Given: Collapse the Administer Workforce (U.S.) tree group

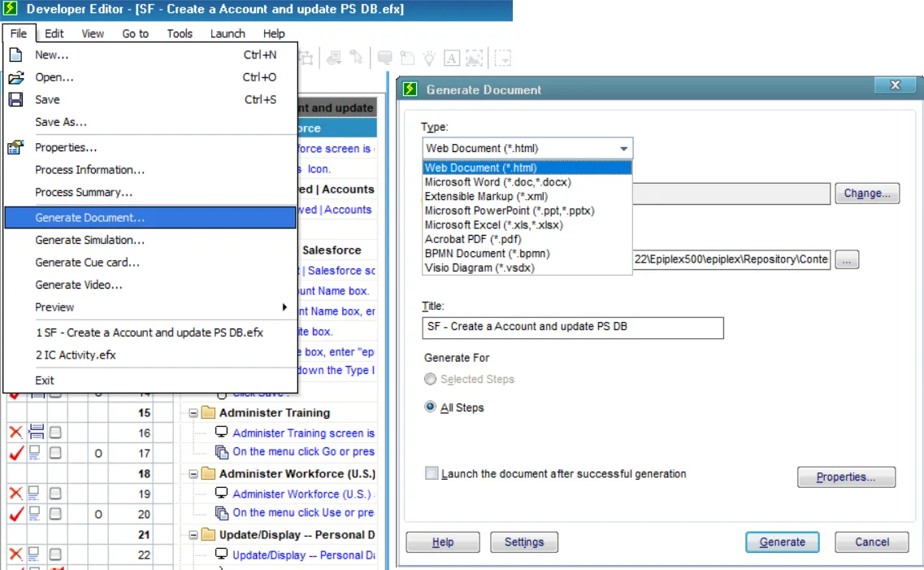Looking at the screenshot, I should (193, 473).
